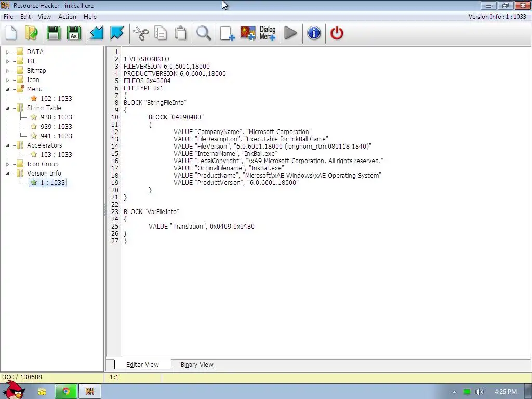This screenshot has width=532, height=399.
Task: Expand the IKL folder node
Action: [7, 61]
